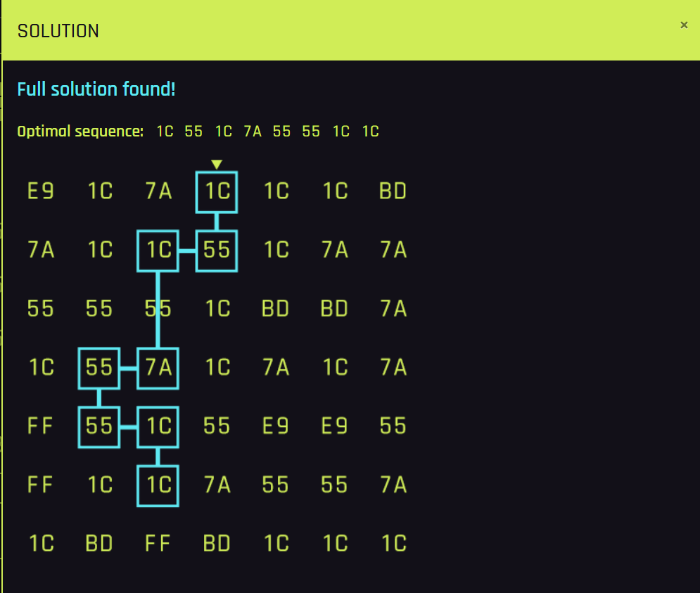
Task: Click the E9 cell in the top-left corner
Action: pos(41,191)
